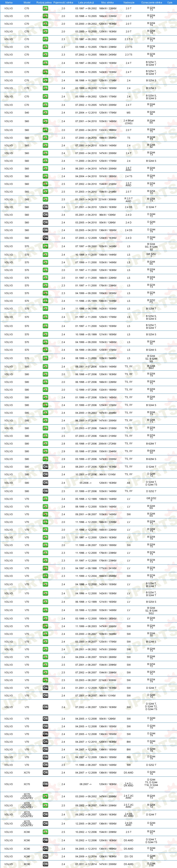Click petrol icon of C70 176kW / 240KM row
The image size is (177, 868).
(45, 39)
